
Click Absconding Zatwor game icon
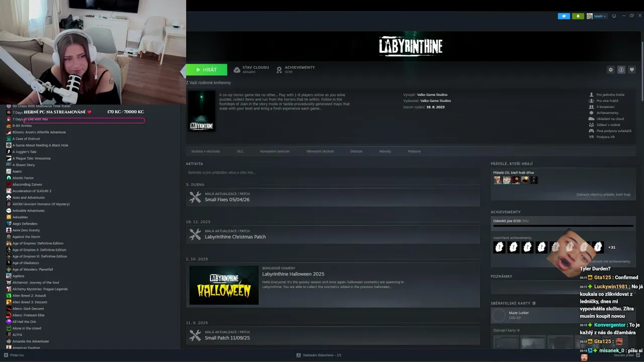point(9,185)
